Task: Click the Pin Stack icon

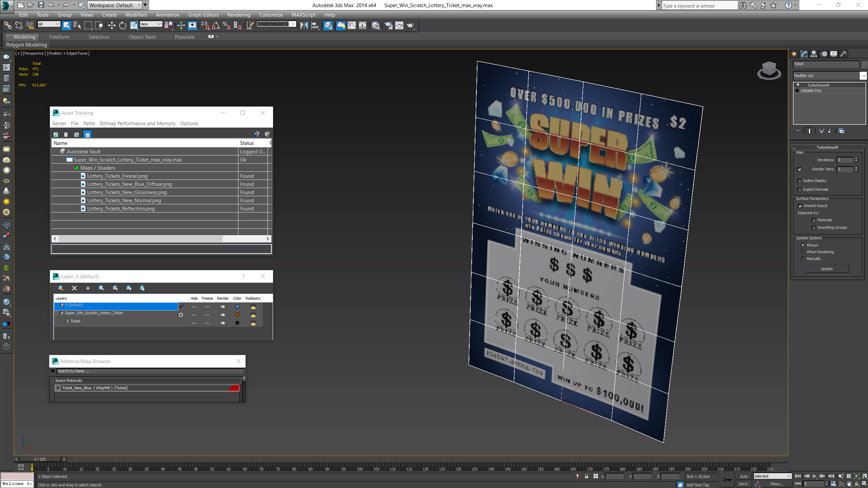Action: point(797,131)
